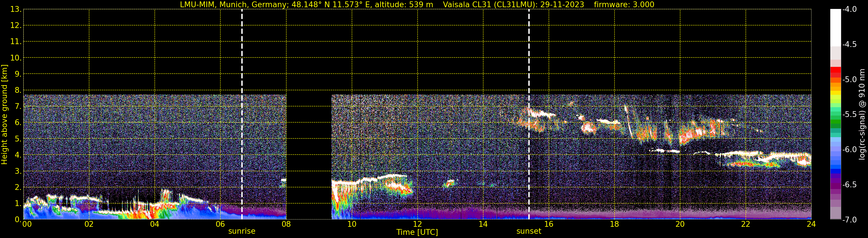Screen dimensions: 868x238
Task: Click the '7.' height axis tick label
Action: point(18,106)
